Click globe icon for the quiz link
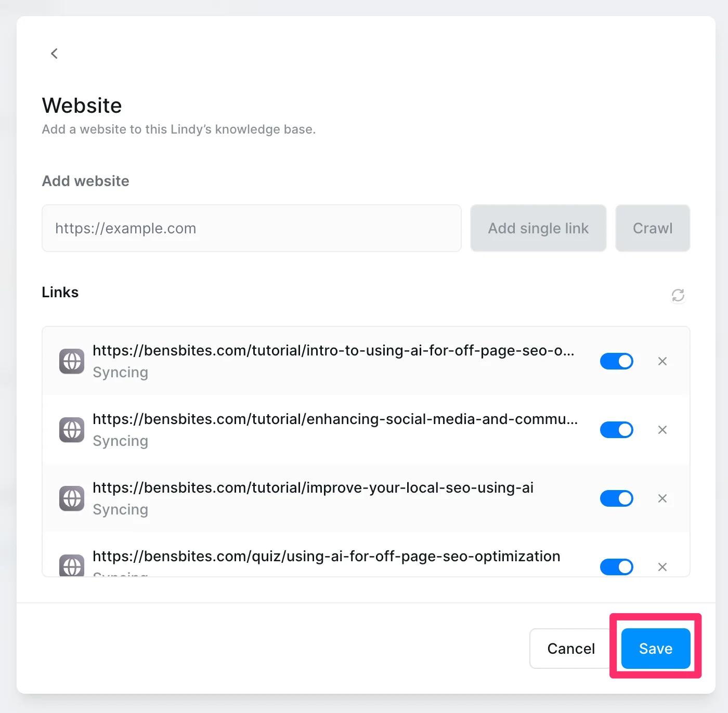The image size is (728, 713). [x=72, y=565]
